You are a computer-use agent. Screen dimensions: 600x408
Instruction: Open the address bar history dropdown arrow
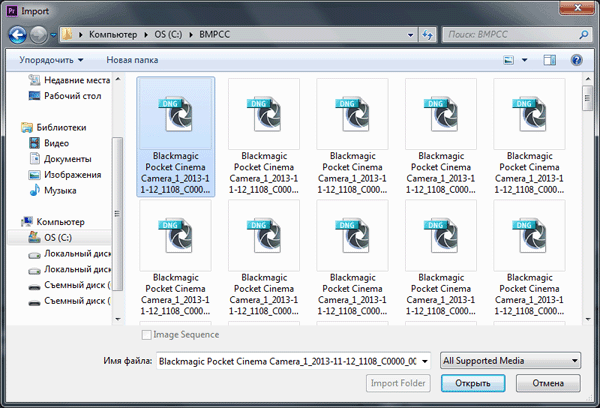coord(411,35)
